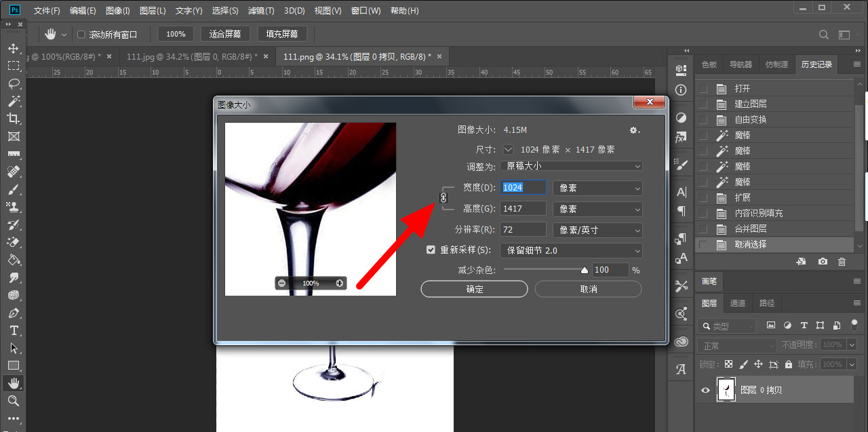Delete the current history state
868x432 pixels.
842,261
